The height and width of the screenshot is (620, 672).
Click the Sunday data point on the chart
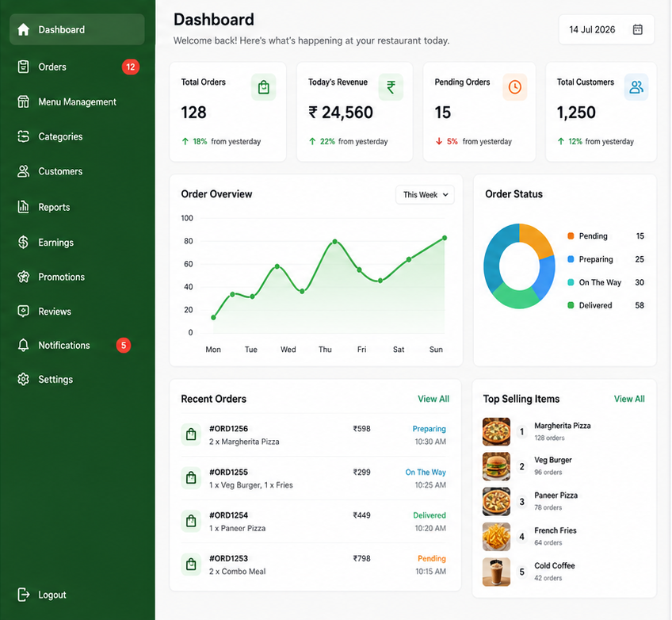click(x=445, y=238)
